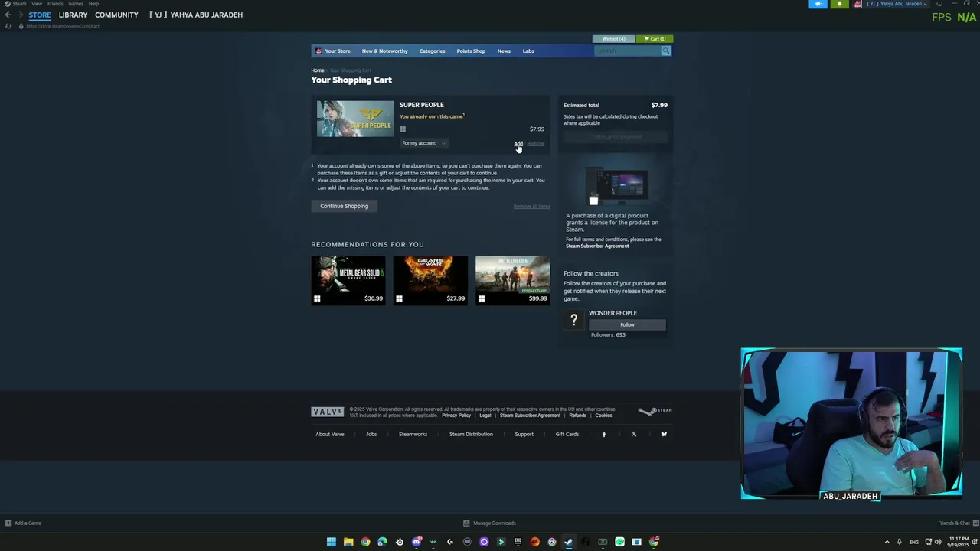980x551 pixels.
Task: Open the Categories menu
Action: pyautogui.click(x=432, y=51)
